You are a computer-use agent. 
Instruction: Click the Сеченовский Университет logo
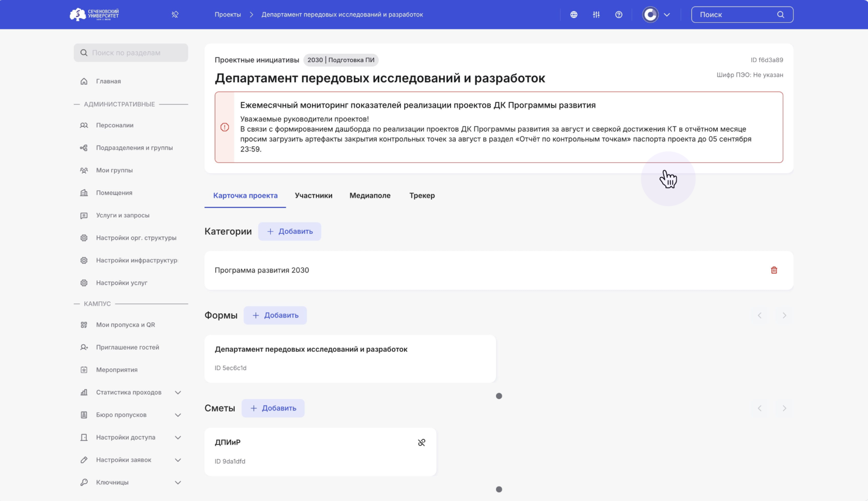(x=95, y=14)
